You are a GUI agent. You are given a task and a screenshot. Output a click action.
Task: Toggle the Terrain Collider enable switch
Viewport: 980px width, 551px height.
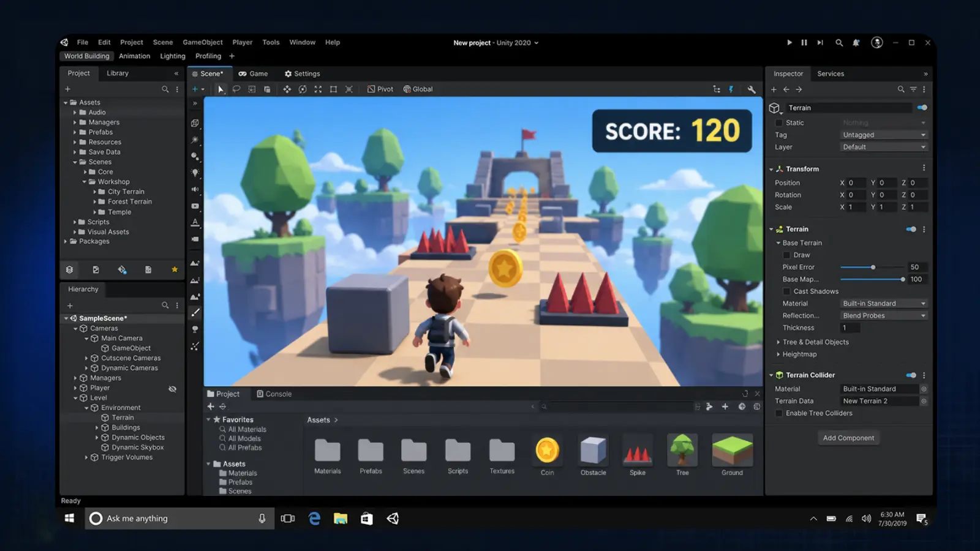(911, 375)
